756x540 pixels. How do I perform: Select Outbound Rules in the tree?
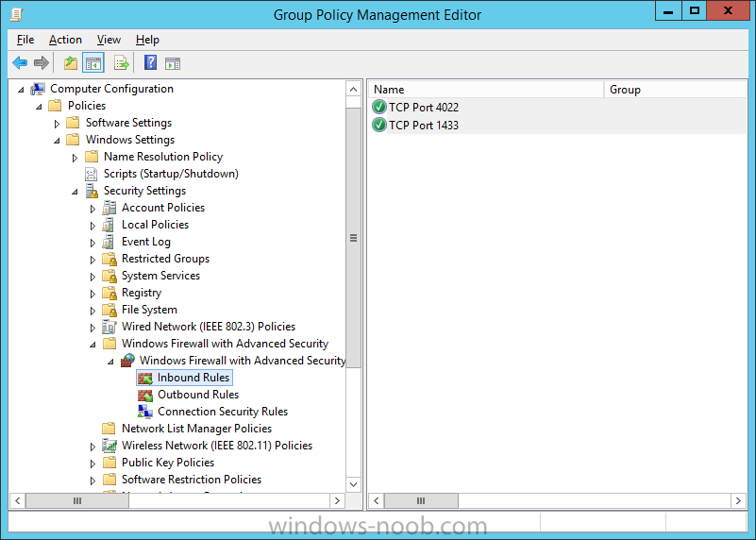[x=198, y=395]
